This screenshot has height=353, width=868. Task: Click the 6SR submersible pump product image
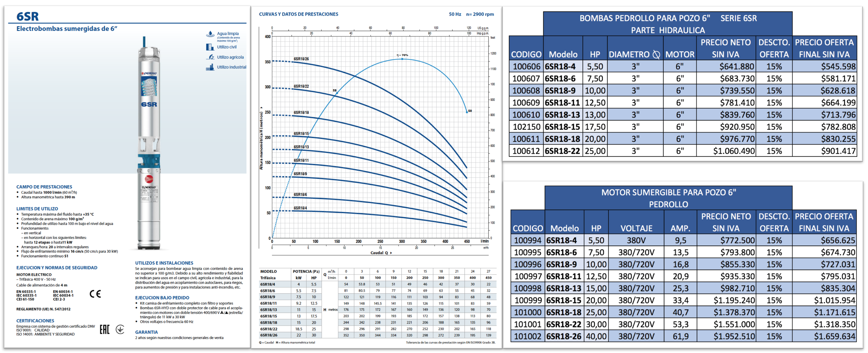(149, 143)
